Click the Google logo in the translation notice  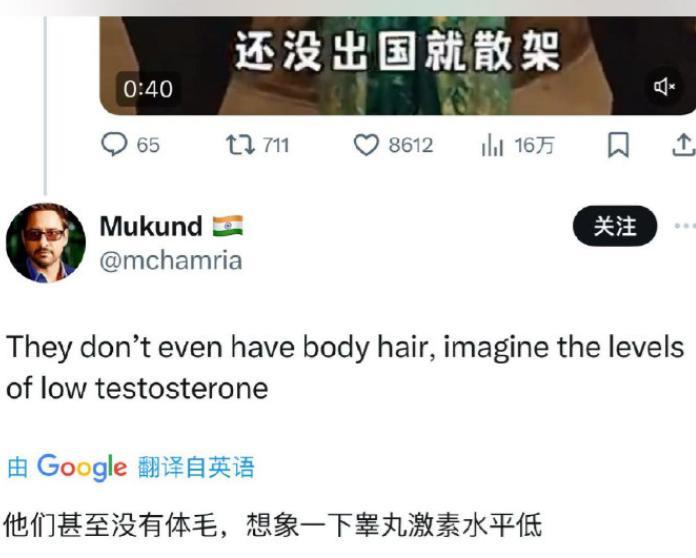[x=82, y=467]
